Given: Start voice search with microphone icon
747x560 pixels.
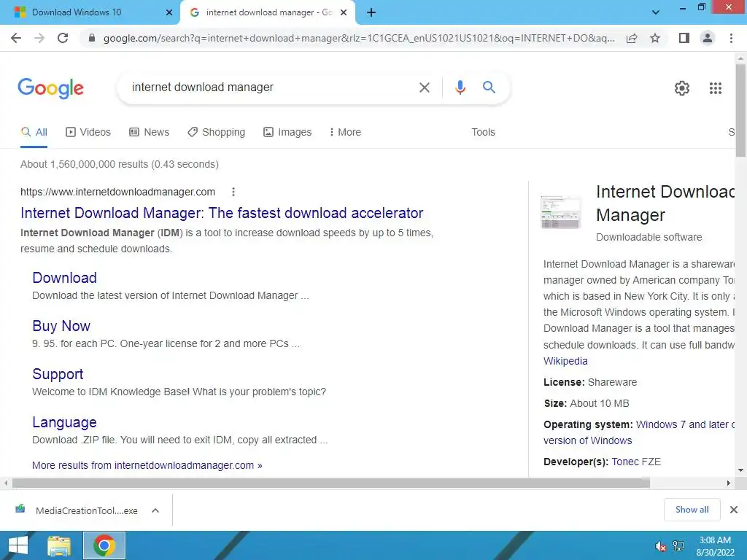Looking at the screenshot, I should tap(460, 87).
